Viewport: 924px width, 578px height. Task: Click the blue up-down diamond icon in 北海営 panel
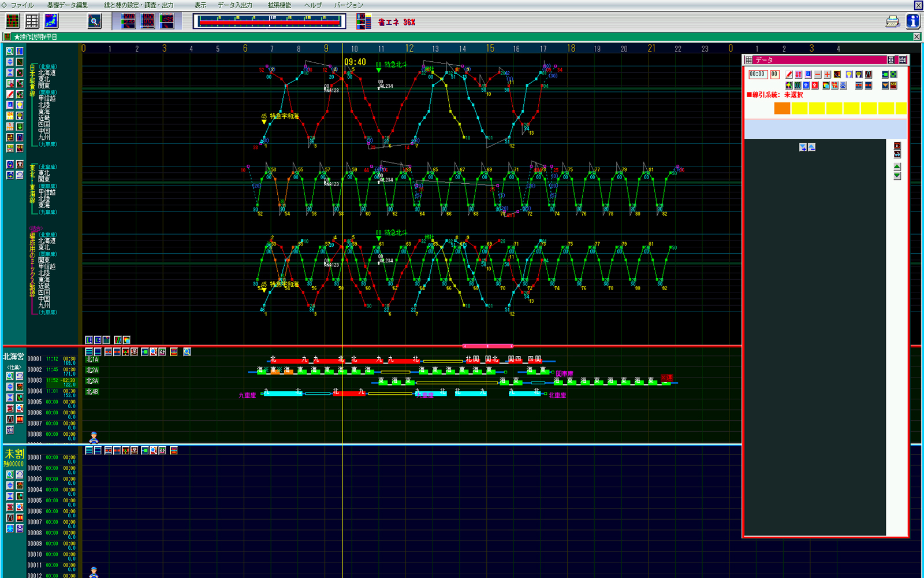pos(10,387)
